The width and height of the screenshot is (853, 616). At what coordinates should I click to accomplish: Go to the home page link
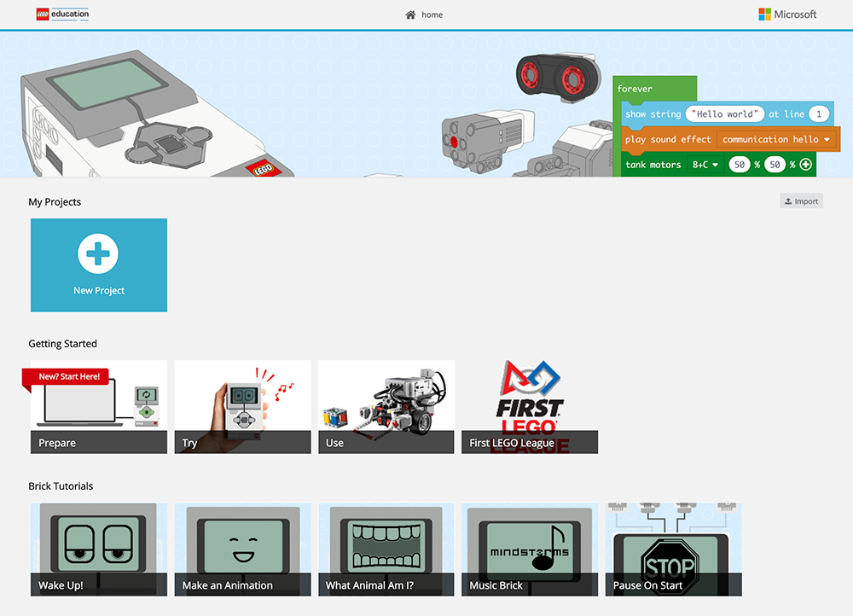(x=424, y=15)
